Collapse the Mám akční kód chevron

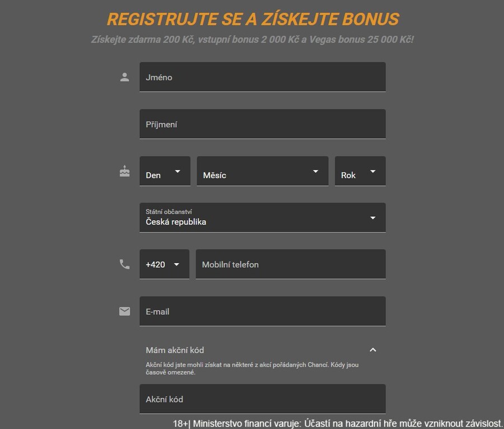click(373, 350)
